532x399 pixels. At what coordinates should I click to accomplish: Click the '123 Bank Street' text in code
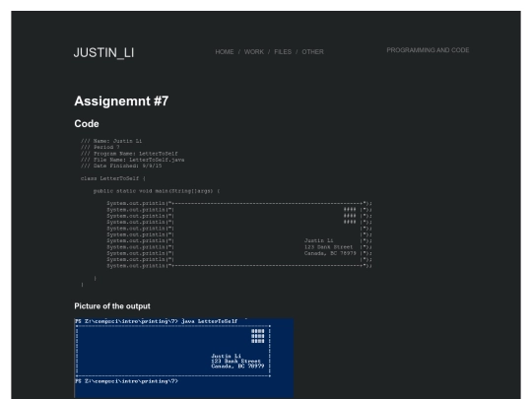[328, 247]
